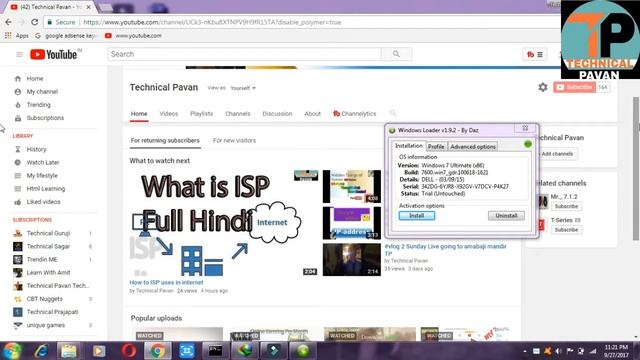Reload the page with refresh icon

tap(34, 22)
